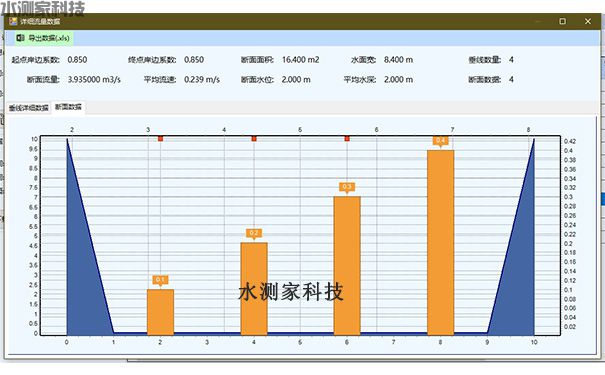Switch to the 垂线详细数据 tab
The width and height of the screenshot is (605, 375).
point(29,108)
